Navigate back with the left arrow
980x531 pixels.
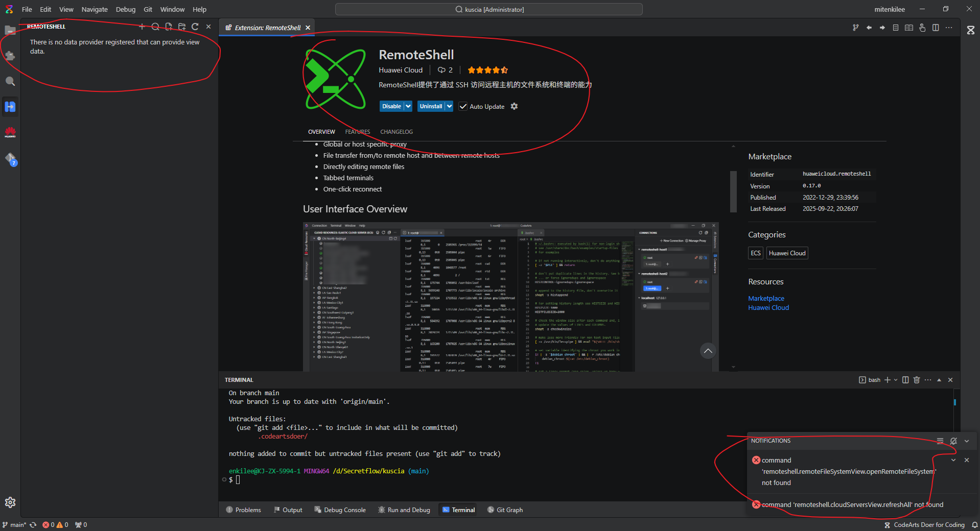click(x=869, y=28)
